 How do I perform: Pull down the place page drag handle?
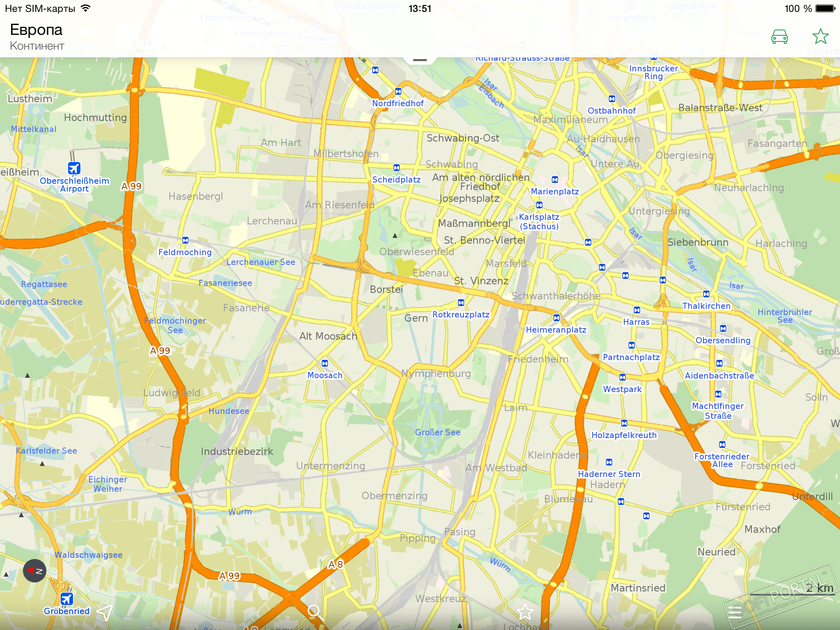coord(420,60)
